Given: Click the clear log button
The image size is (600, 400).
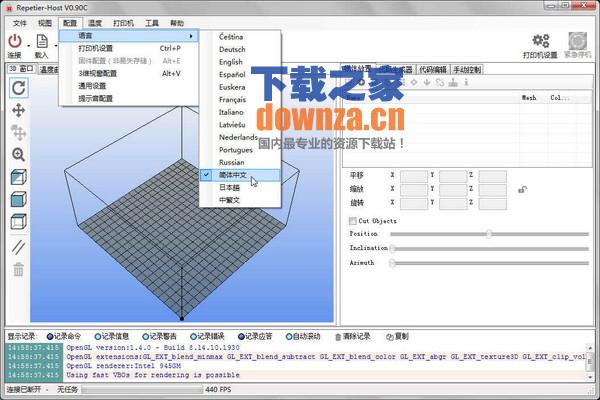Looking at the screenshot, I should [x=353, y=337].
